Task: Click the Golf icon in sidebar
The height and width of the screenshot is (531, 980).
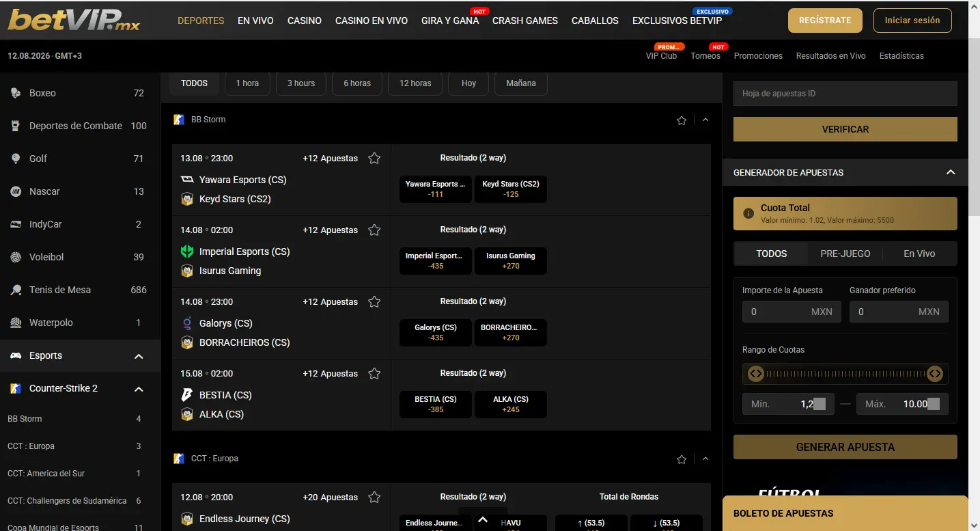Action: coord(16,159)
